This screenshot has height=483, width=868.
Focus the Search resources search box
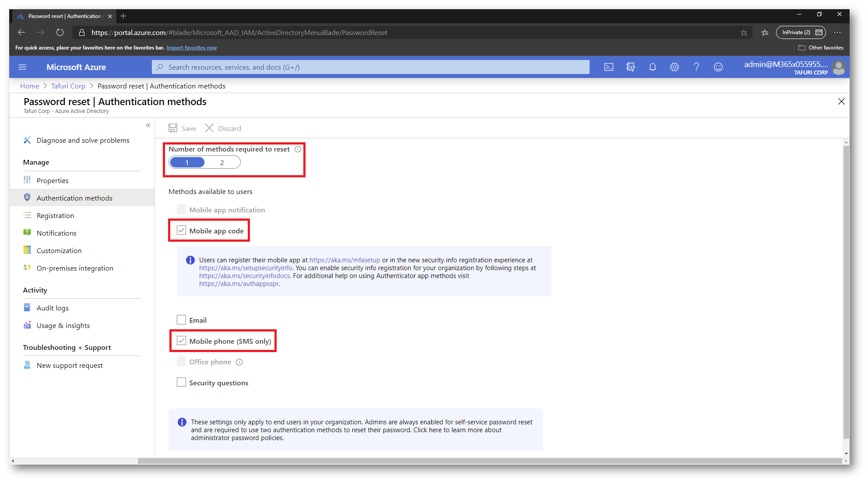[370, 67]
